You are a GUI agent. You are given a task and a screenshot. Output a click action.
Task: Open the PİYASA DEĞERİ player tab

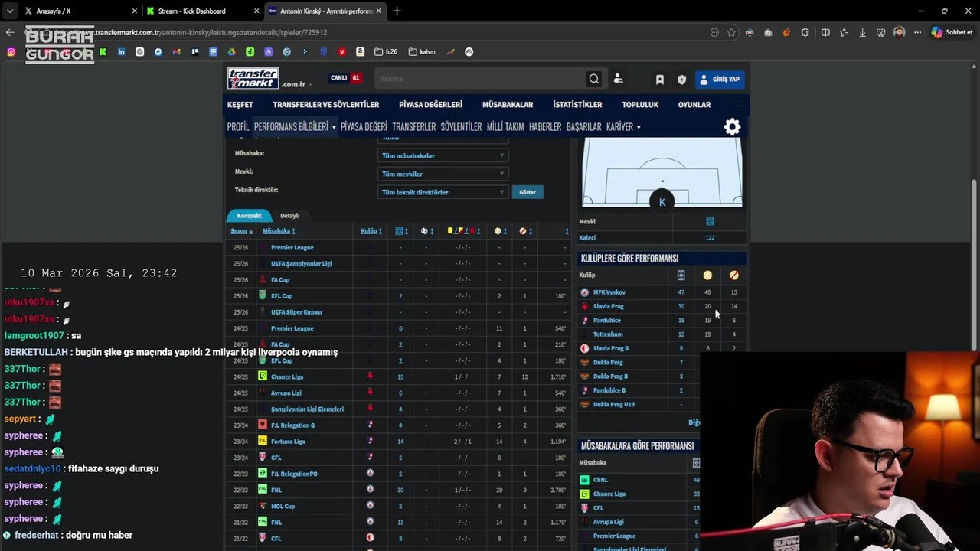pos(364,127)
